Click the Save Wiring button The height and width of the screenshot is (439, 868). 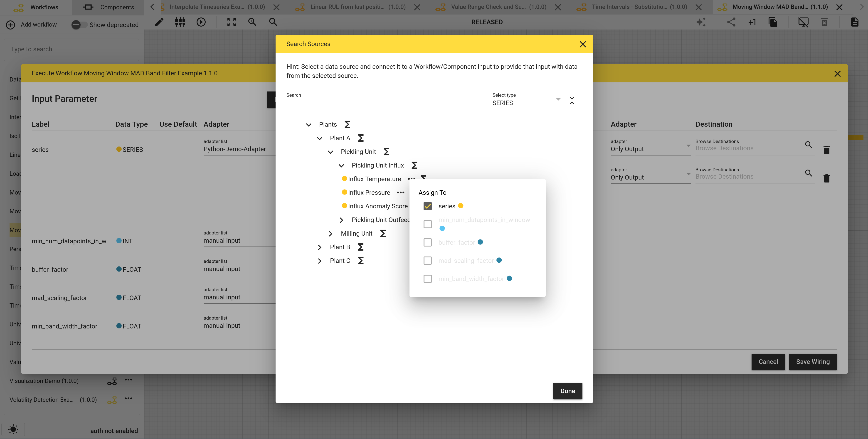coord(813,362)
